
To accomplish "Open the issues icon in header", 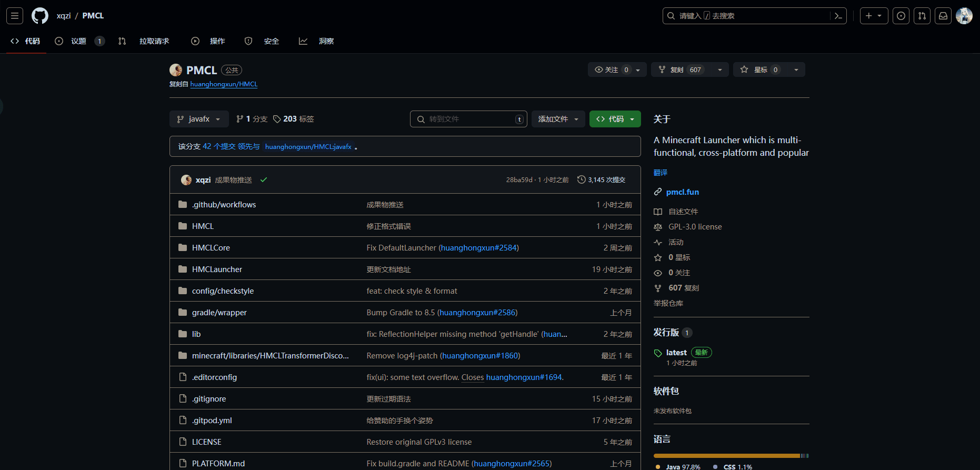I will (901, 16).
